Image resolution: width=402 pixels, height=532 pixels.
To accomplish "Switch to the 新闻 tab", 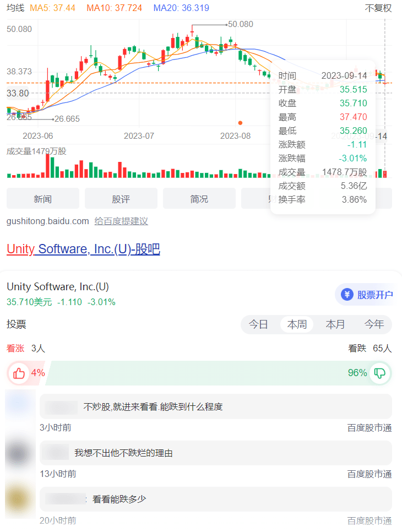I will (x=42, y=199).
